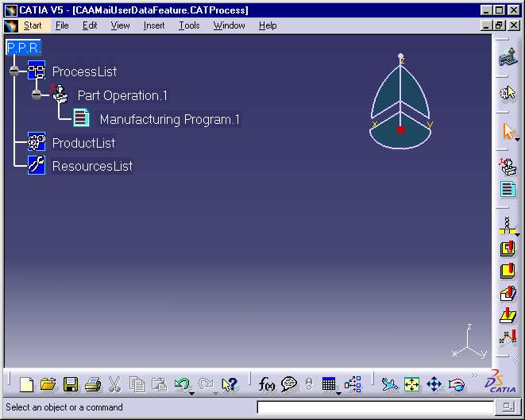Select ProductList in the tree

coord(83,143)
